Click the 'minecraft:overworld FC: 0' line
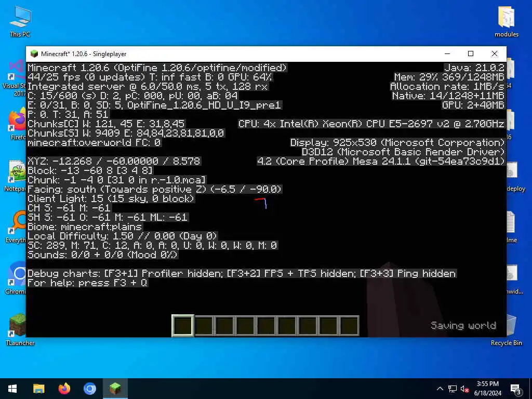The image size is (532, 399). pos(94,142)
